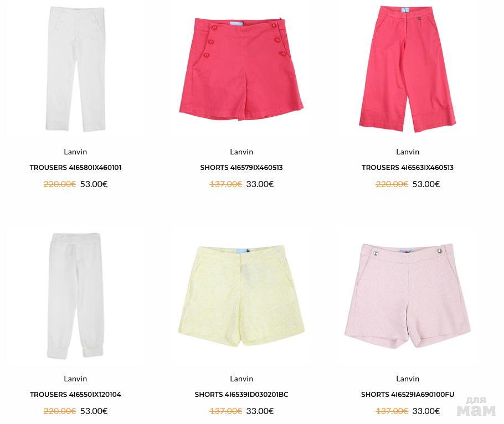Open TROUSERS 4I6563IX460513 product title
Screen dimensions: 504x424
coord(408,168)
